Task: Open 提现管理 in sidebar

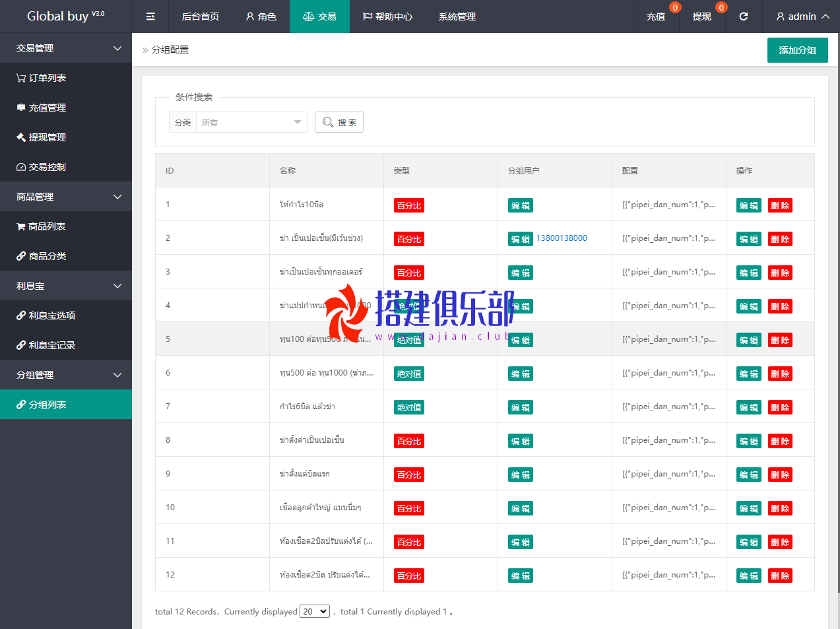Action: 66,137
